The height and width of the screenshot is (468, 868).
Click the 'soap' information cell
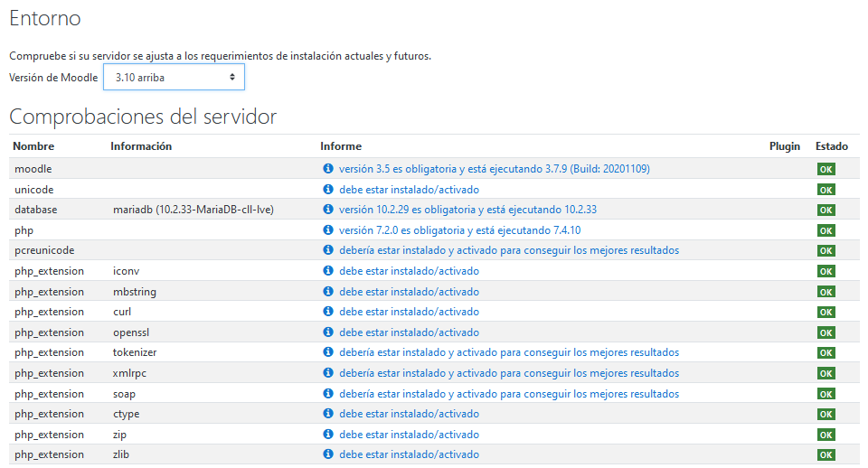point(124,394)
